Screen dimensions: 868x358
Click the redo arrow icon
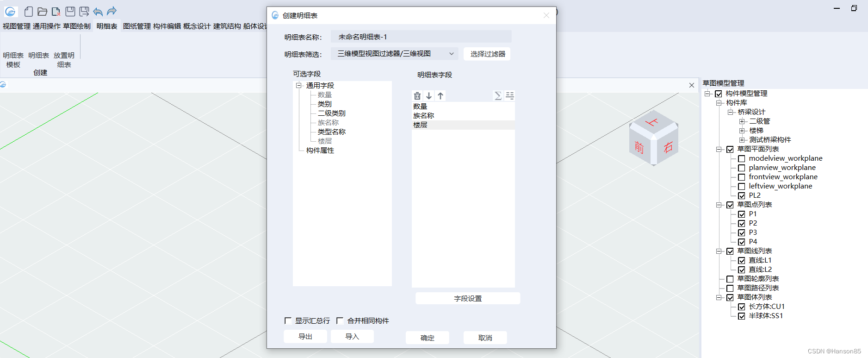point(112,12)
